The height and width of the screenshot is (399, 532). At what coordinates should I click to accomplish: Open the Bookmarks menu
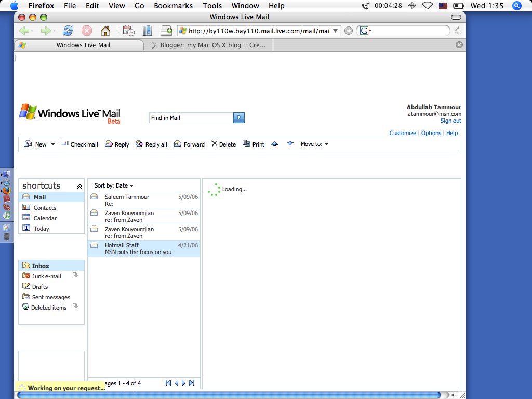[174, 6]
